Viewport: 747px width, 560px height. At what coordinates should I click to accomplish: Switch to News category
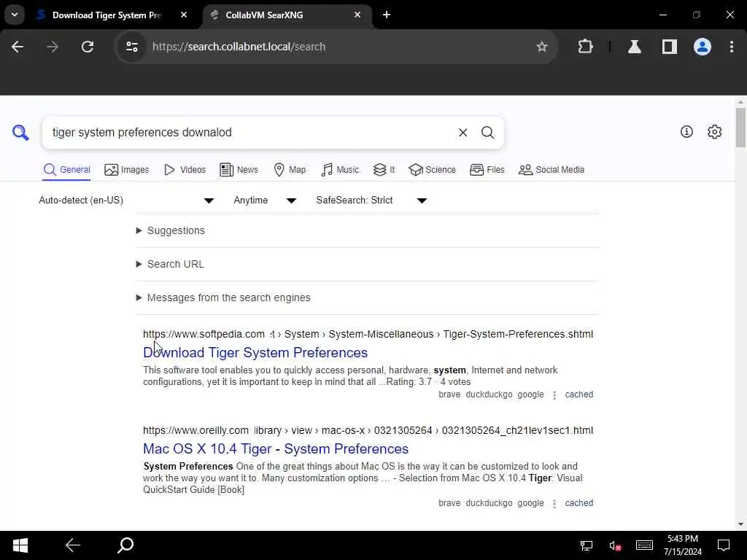tap(239, 170)
